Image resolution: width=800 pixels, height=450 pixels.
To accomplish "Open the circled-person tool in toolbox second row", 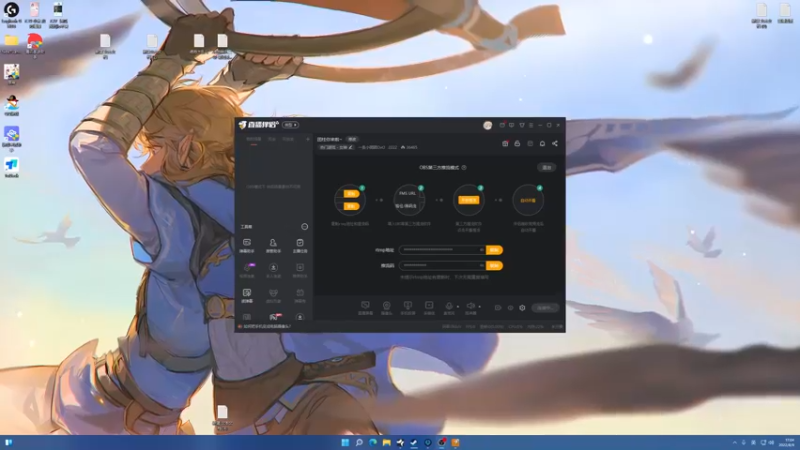I will (273, 270).
